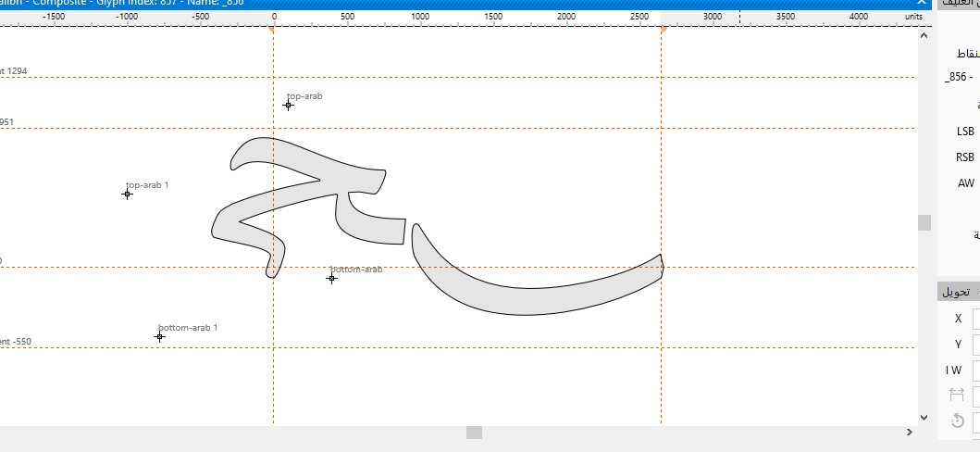Click the Y field in transform panel
This screenshot has width=980, height=452.
(x=975, y=345)
